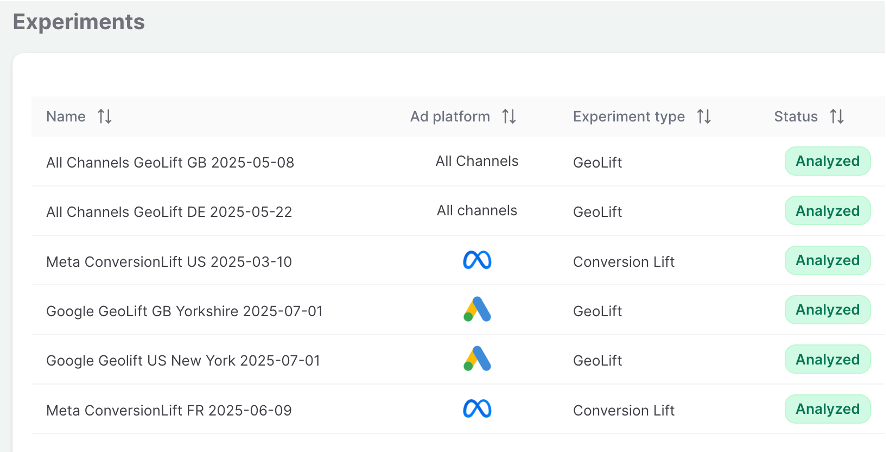886x452 pixels.
Task: Click the Meta icon in the FR ConversionLift row
Action: click(x=477, y=409)
